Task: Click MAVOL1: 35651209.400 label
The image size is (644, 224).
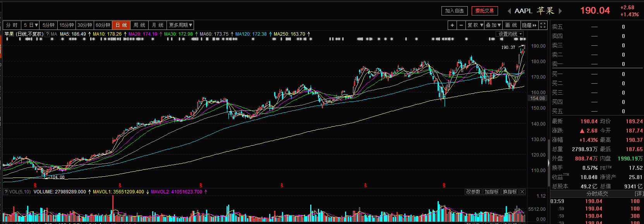Action: click(x=118, y=192)
